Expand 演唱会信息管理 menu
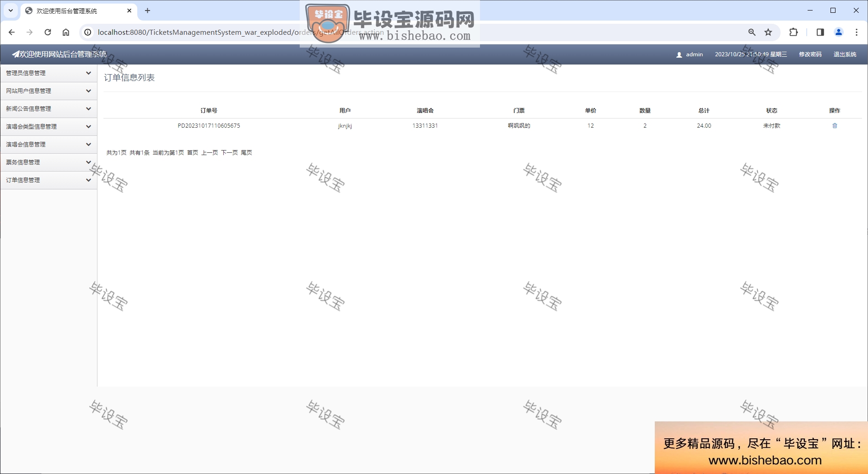The width and height of the screenshot is (868, 474). click(49, 145)
